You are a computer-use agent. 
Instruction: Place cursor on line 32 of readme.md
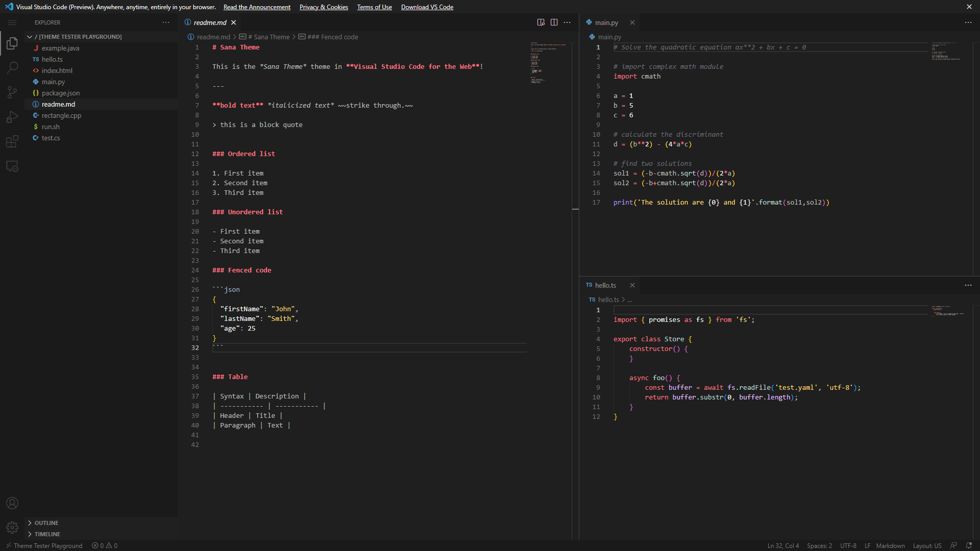(x=370, y=348)
